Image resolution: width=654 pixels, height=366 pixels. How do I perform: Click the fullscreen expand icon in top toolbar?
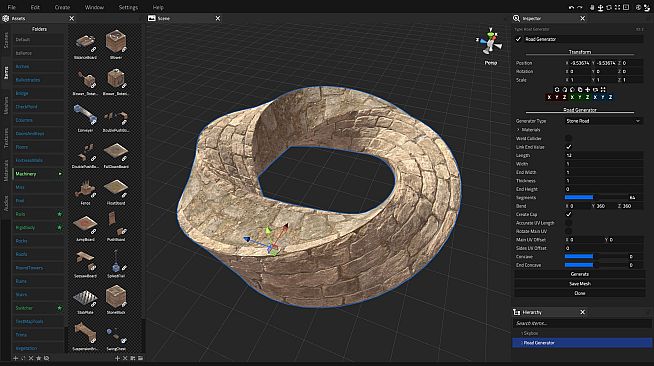(617, 8)
